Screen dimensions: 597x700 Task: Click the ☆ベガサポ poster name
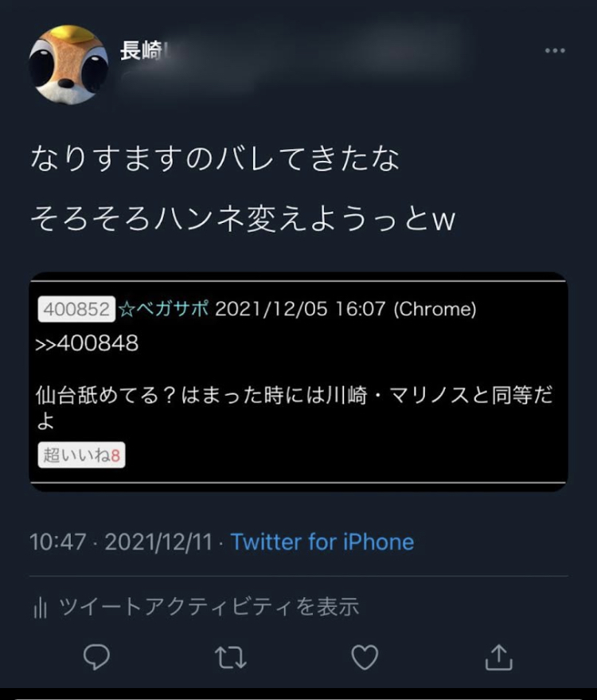[x=164, y=308]
